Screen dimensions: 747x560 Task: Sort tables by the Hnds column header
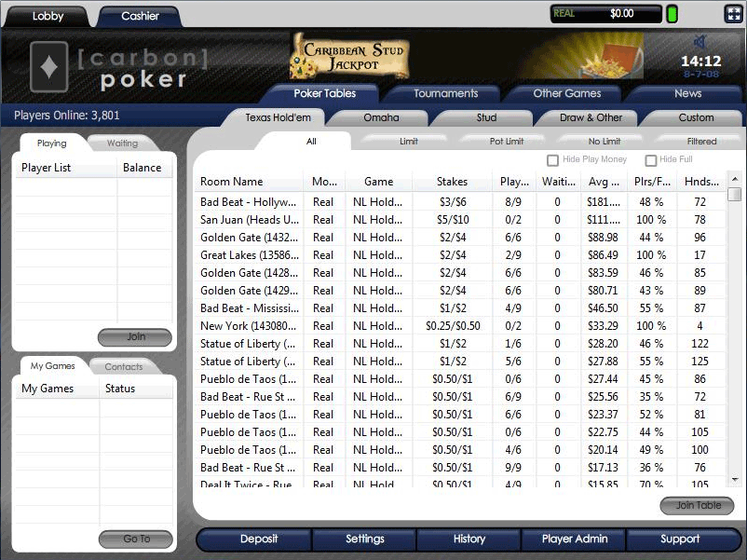point(701,182)
